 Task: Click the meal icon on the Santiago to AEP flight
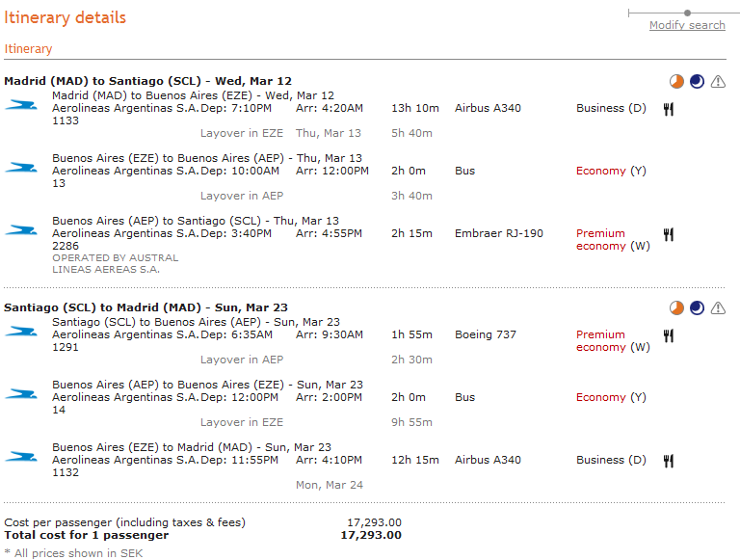pos(668,335)
